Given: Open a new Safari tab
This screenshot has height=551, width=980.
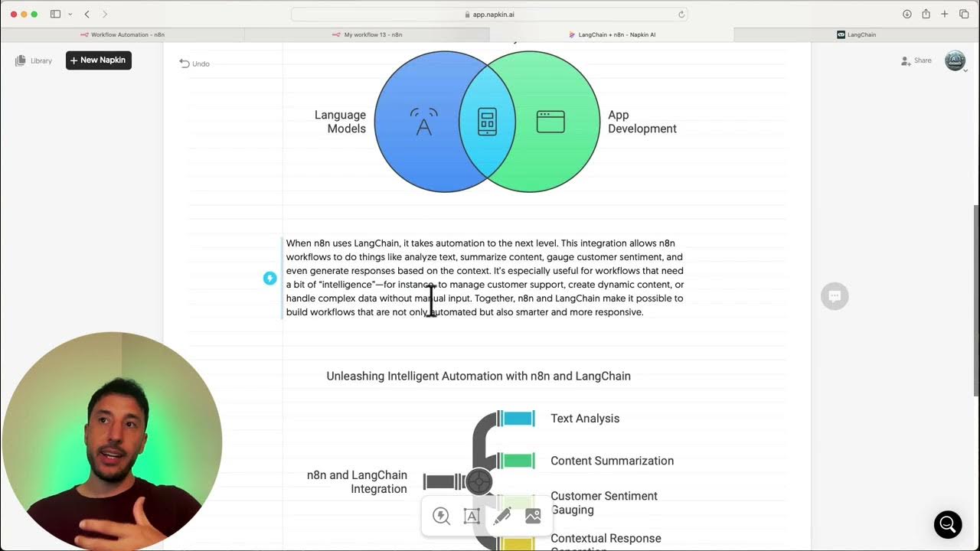Looking at the screenshot, I should pos(945,14).
